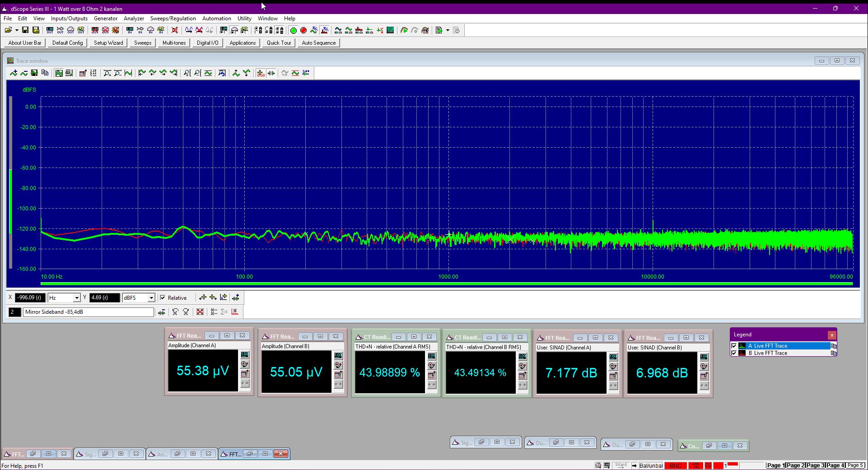This screenshot has height=470, width=868.
Task: Click the red delete marks icon
Action: 200,312
